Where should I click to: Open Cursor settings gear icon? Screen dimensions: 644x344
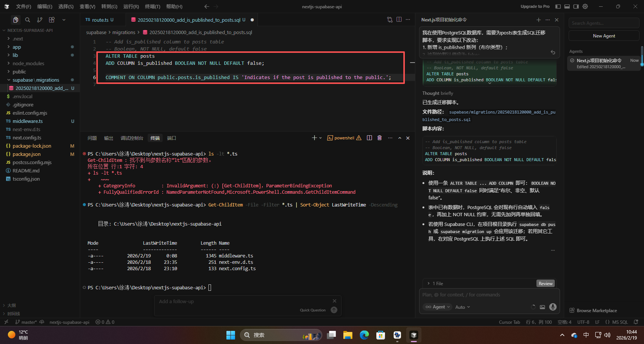(x=585, y=6)
